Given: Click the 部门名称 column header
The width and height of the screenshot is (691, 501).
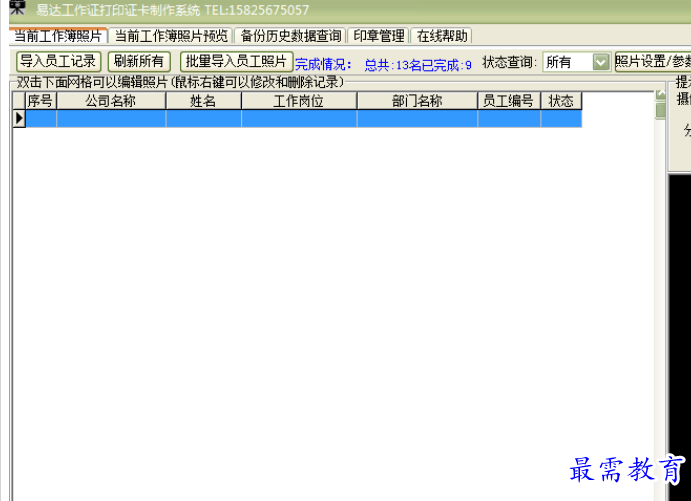Looking at the screenshot, I should pos(417,101).
